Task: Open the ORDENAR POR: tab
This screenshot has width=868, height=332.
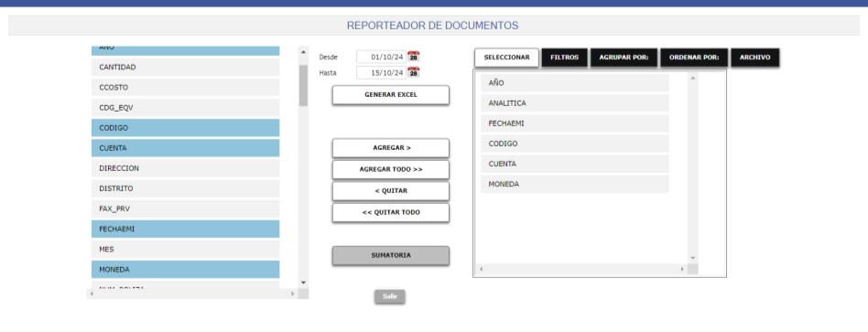Action: [694, 58]
